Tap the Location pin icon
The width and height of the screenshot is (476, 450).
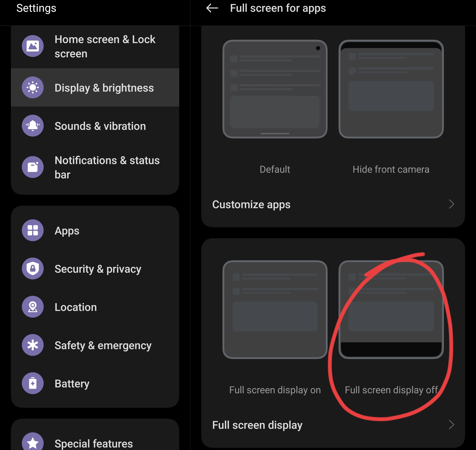(33, 307)
